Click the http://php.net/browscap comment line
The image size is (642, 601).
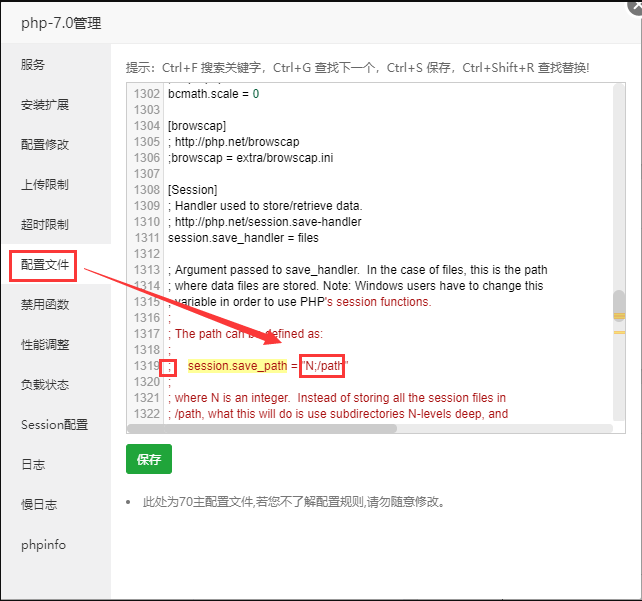point(234,142)
